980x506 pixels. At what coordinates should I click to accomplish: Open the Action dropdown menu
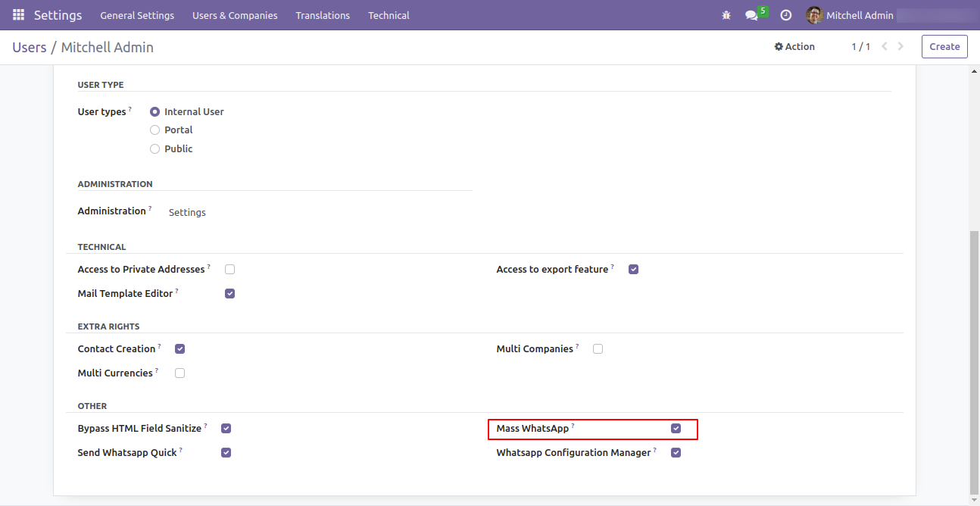click(x=794, y=47)
